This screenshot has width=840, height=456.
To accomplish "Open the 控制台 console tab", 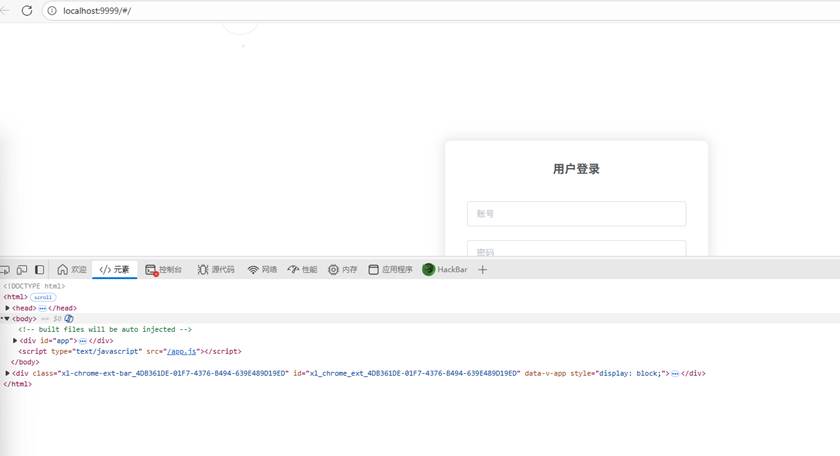I will click(x=164, y=270).
